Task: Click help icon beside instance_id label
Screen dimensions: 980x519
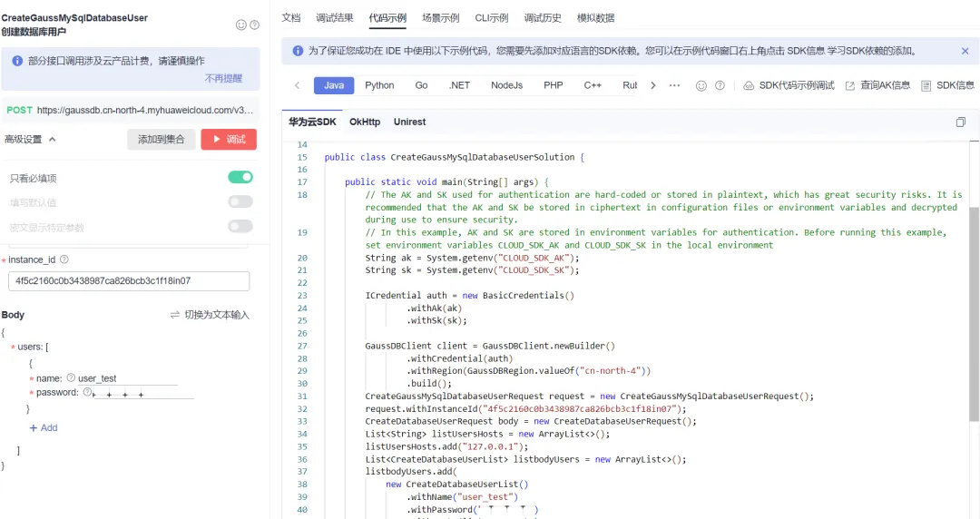Action: click(64, 259)
